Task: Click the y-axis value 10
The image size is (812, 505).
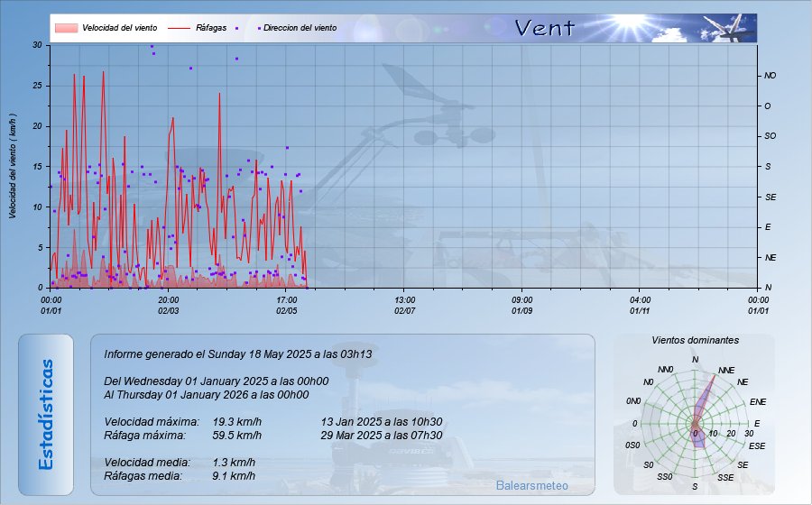Action: pyautogui.click(x=37, y=207)
